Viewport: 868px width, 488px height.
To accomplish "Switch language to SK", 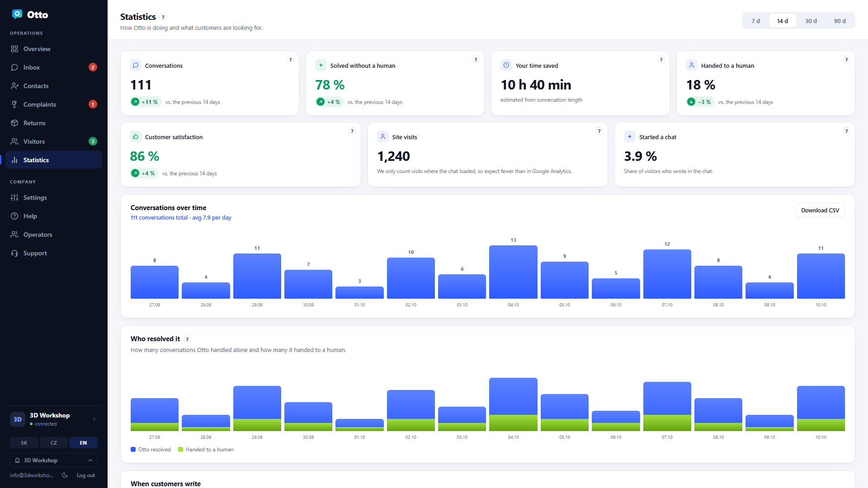I will 24,443.
